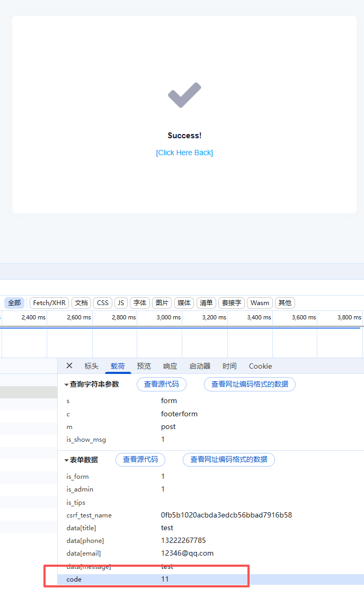364x589 pixels.
Task: Collapse the 查询字符串参数 section
Action: pos(67,385)
